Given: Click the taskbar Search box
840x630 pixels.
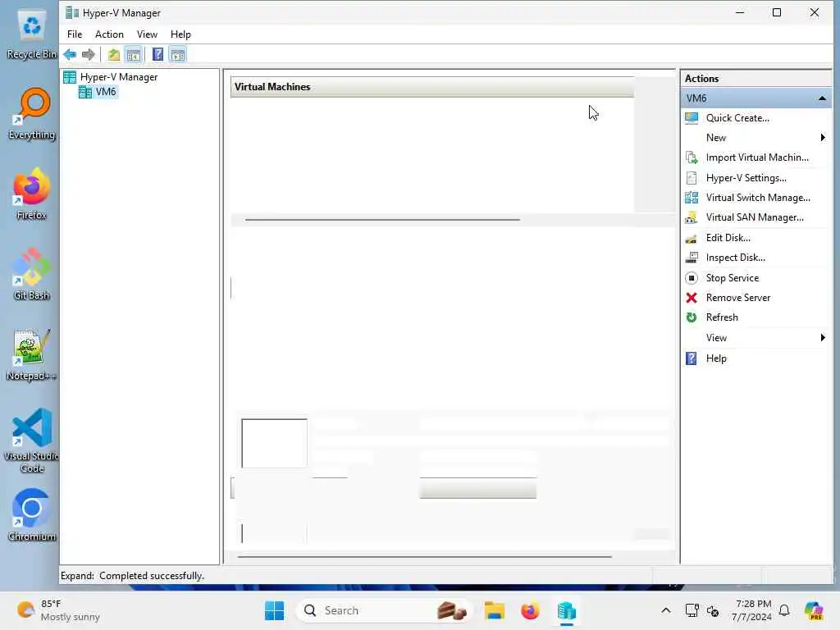Looking at the screenshot, I should (383, 610).
